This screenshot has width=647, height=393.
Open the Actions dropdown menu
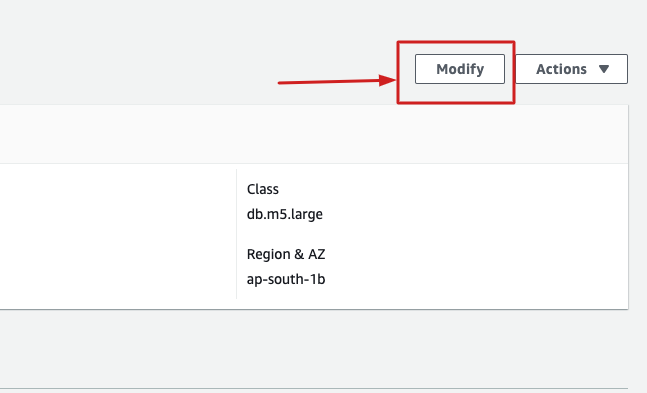(571, 69)
